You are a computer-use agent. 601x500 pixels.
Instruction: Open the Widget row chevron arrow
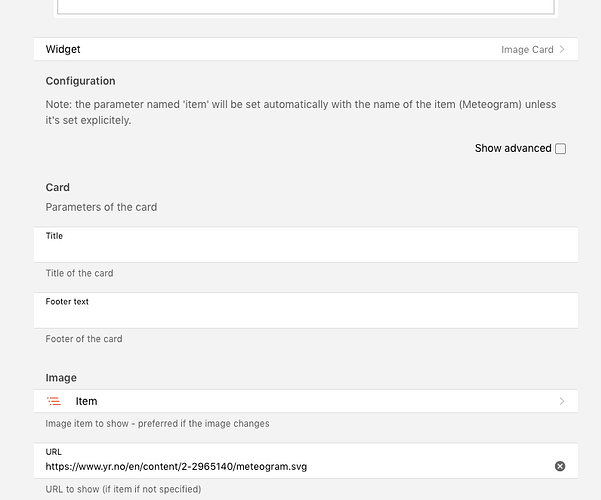pos(562,49)
